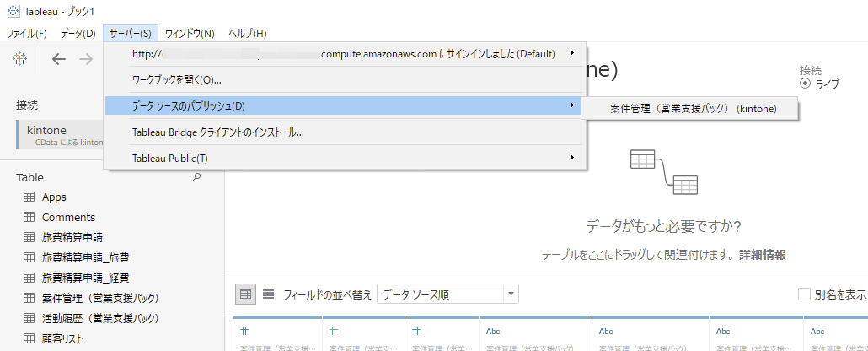Image resolution: width=868 pixels, height=351 pixels.
Task: Expand the signed-in server submenu arrow
Action: pyautogui.click(x=571, y=54)
